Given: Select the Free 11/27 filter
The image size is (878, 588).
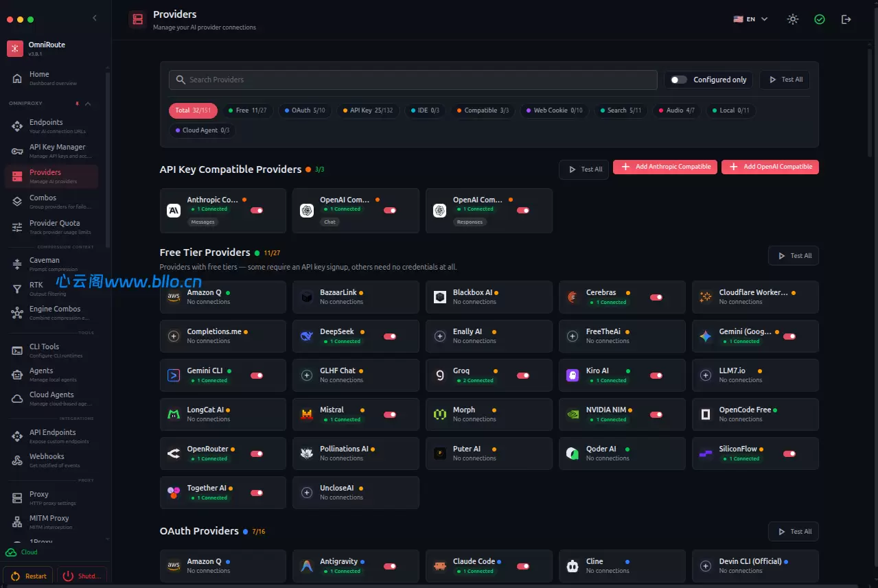Looking at the screenshot, I should 247,110.
